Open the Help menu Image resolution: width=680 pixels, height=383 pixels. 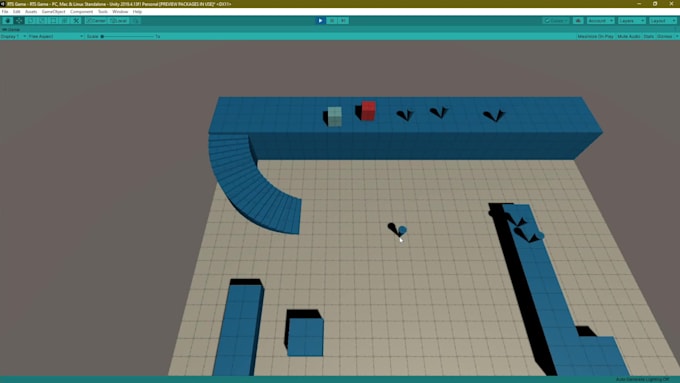(137, 12)
